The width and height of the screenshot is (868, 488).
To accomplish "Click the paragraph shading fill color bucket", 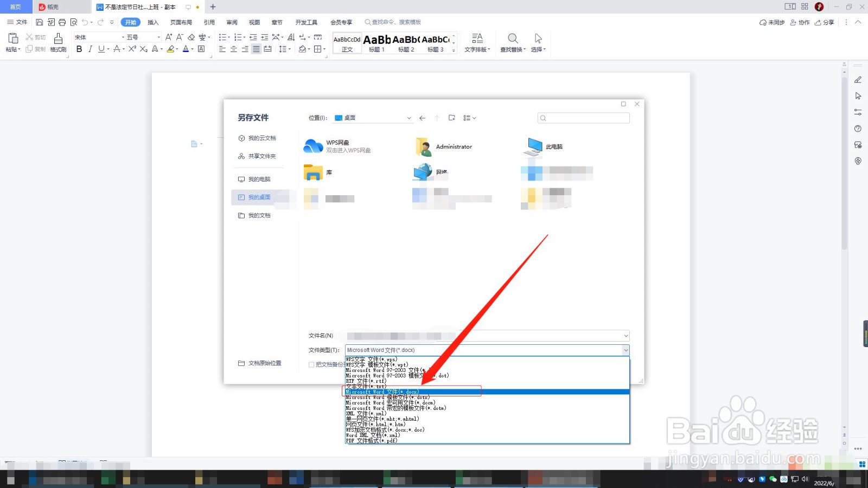I will (x=303, y=49).
